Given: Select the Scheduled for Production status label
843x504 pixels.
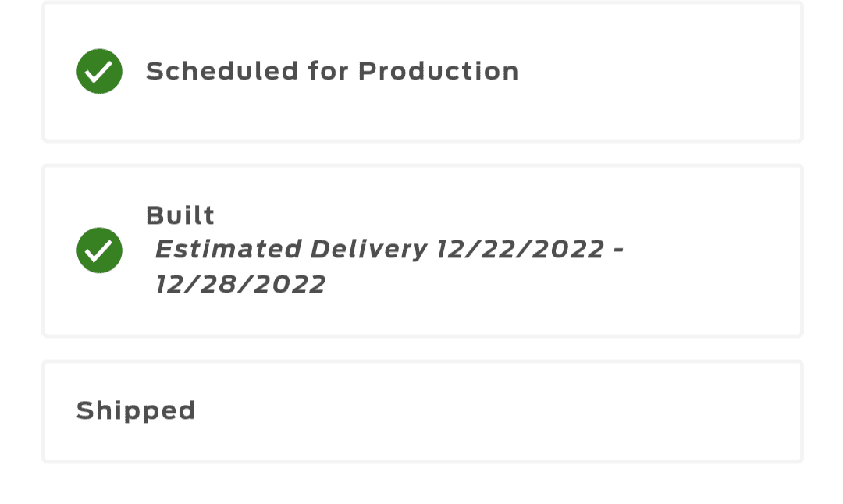Looking at the screenshot, I should pyautogui.click(x=332, y=71).
